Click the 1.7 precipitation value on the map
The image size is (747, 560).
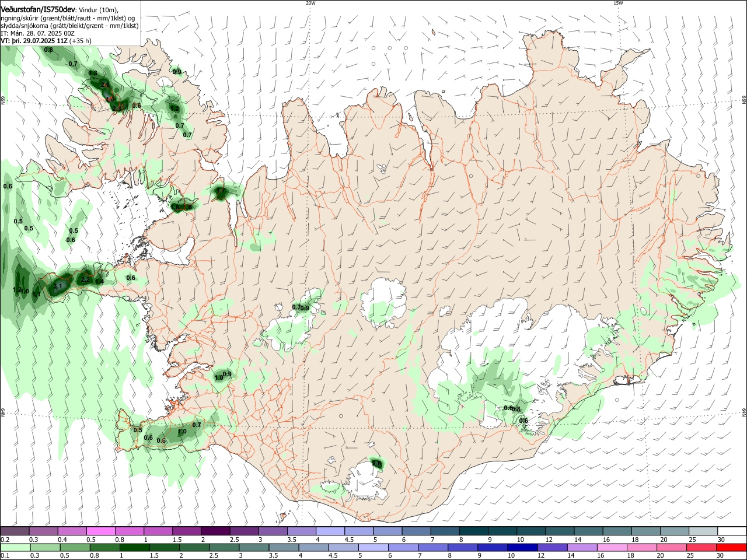[220, 191]
